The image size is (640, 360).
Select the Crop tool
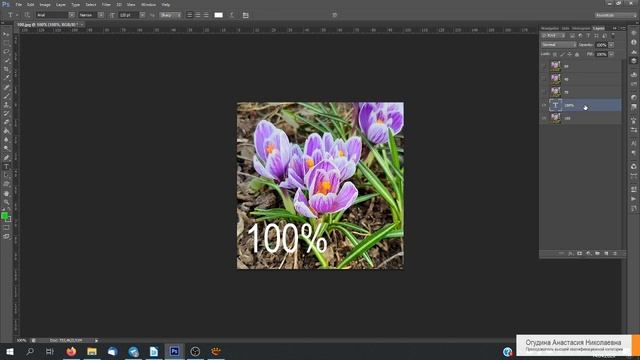point(7,69)
